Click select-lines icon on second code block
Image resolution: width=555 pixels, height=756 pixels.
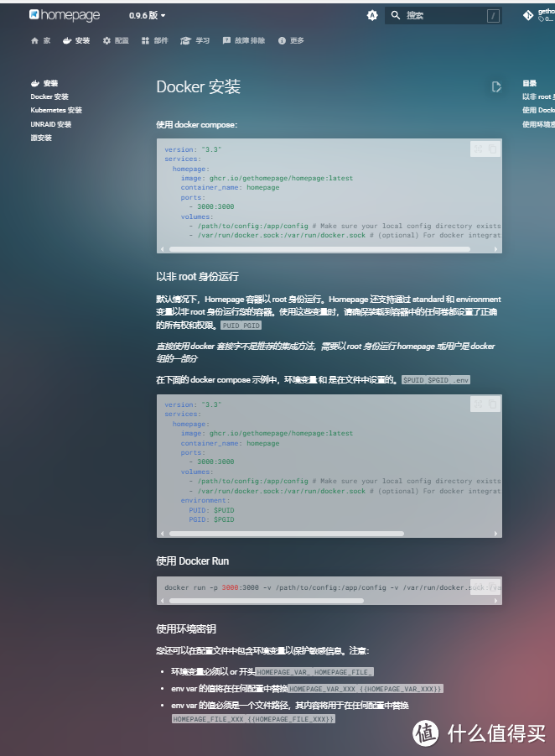[478, 404]
